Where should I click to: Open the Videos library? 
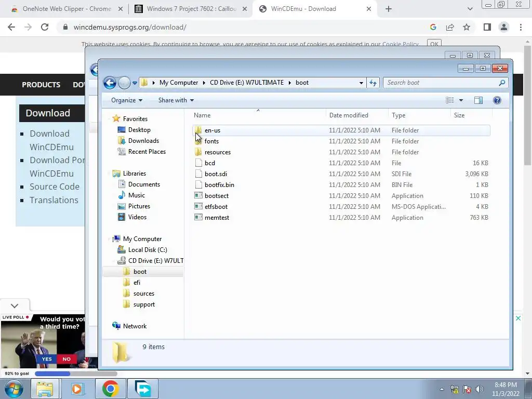click(137, 217)
